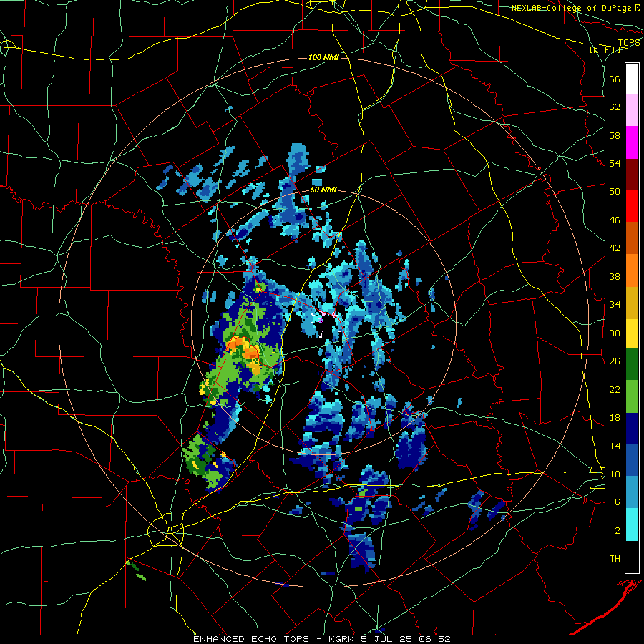Click the light pink 62 kft legend swatch
Image resolution: width=644 pixels, height=644 pixels.
point(632,109)
